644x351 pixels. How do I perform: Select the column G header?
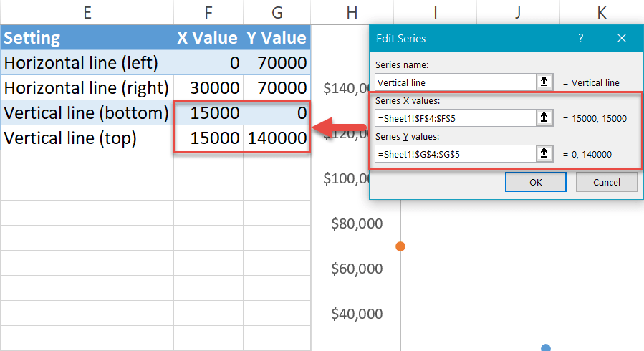pos(277,11)
